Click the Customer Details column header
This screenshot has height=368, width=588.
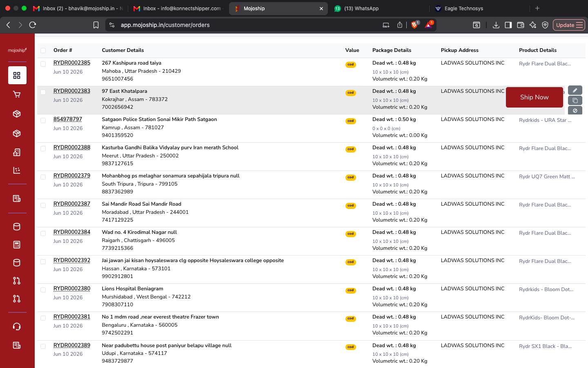pyautogui.click(x=123, y=50)
